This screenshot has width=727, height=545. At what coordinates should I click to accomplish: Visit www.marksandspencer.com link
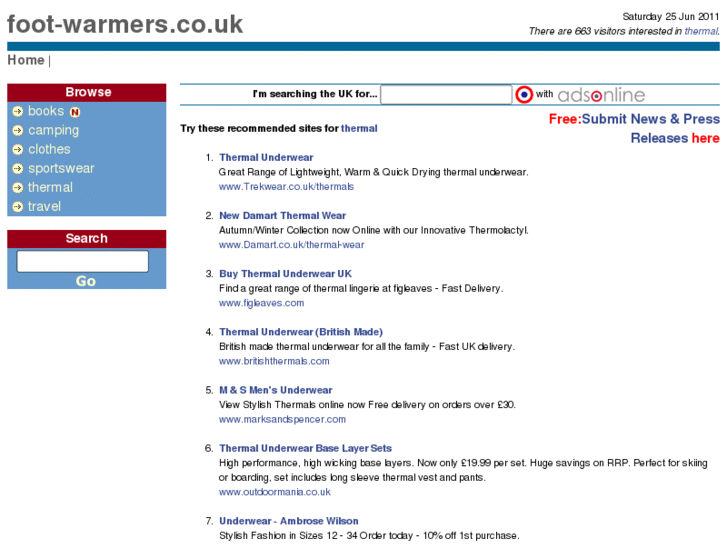282,419
